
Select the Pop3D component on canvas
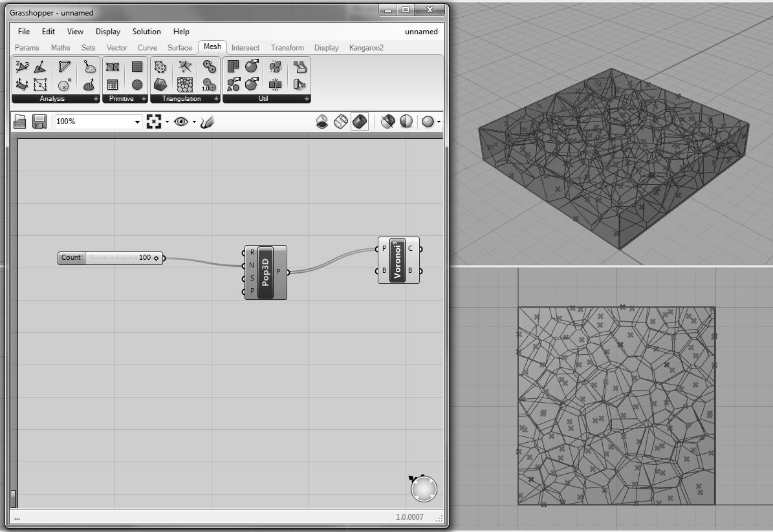coord(265,272)
